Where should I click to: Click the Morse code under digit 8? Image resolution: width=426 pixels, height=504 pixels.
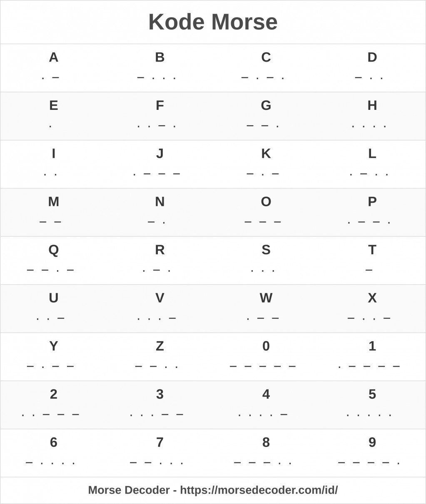tap(263, 462)
